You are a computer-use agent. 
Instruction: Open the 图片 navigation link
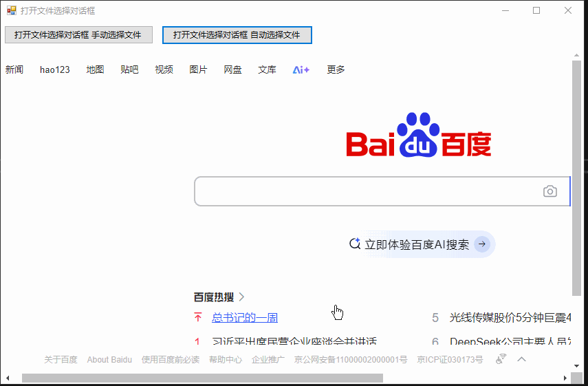click(198, 69)
